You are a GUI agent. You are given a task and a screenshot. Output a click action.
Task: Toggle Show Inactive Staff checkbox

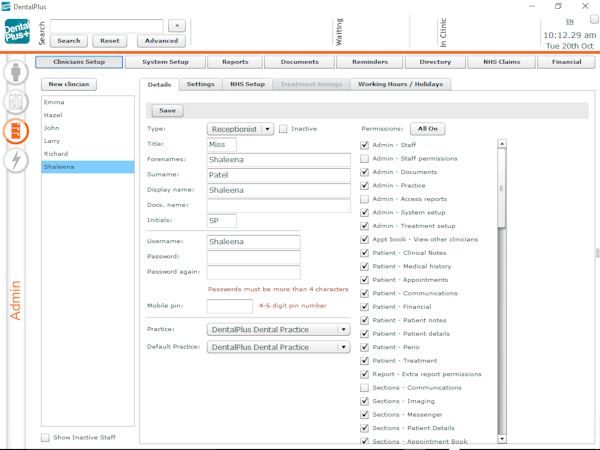tap(45, 437)
